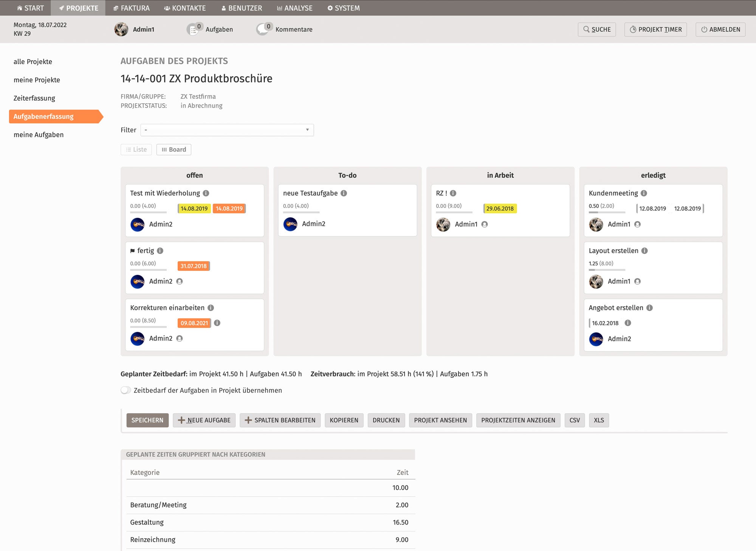This screenshot has width=756, height=551.
Task: Create a task via NEUE AUFGABE
Action: pos(204,420)
